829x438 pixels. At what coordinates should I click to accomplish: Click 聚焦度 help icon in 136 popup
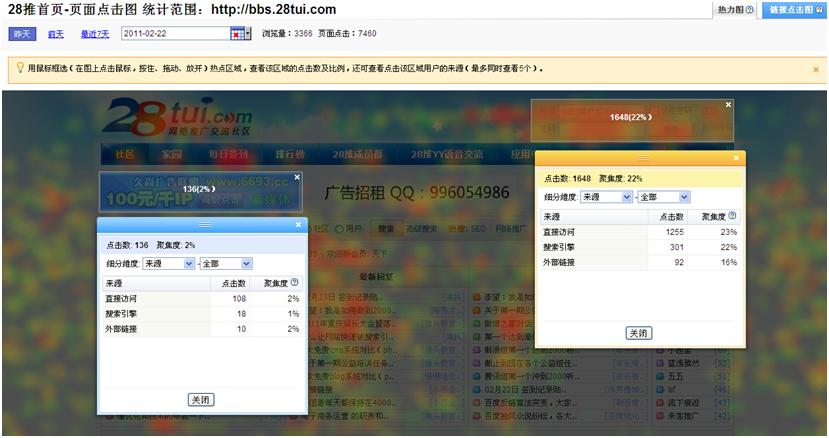(x=294, y=282)
